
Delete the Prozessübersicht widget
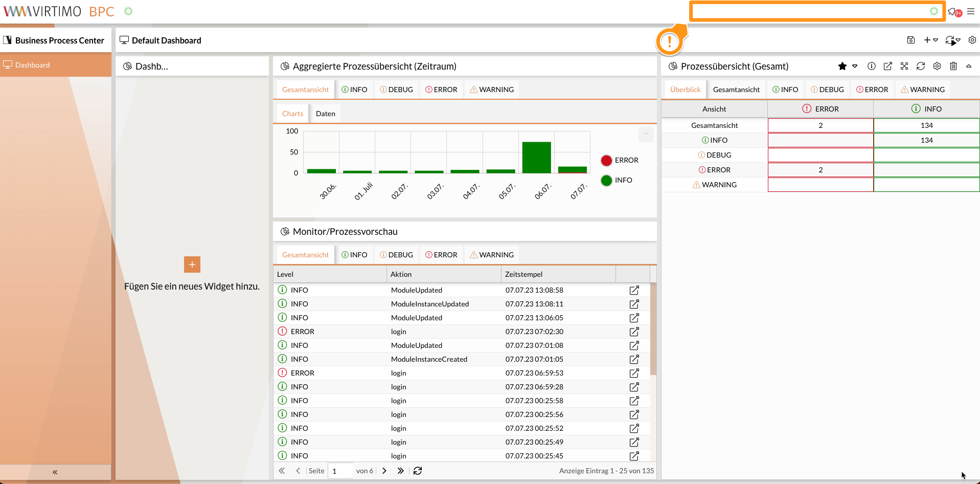point(953,66)
